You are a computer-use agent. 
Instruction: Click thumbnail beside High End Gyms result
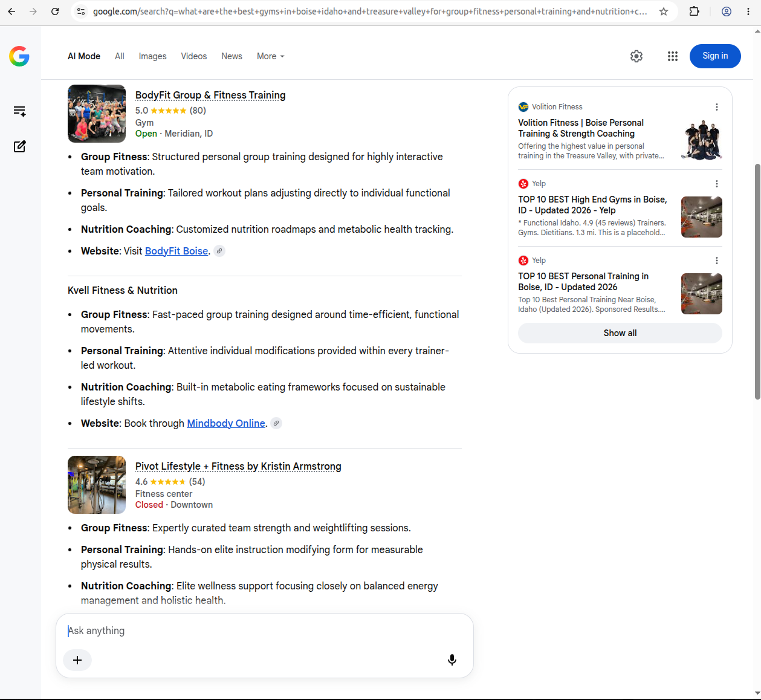click(x=702, y=217)
